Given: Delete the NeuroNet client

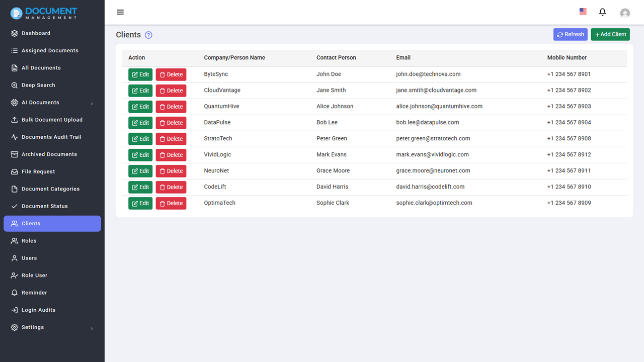Looking at the screenshot, I should pos(171,171).
